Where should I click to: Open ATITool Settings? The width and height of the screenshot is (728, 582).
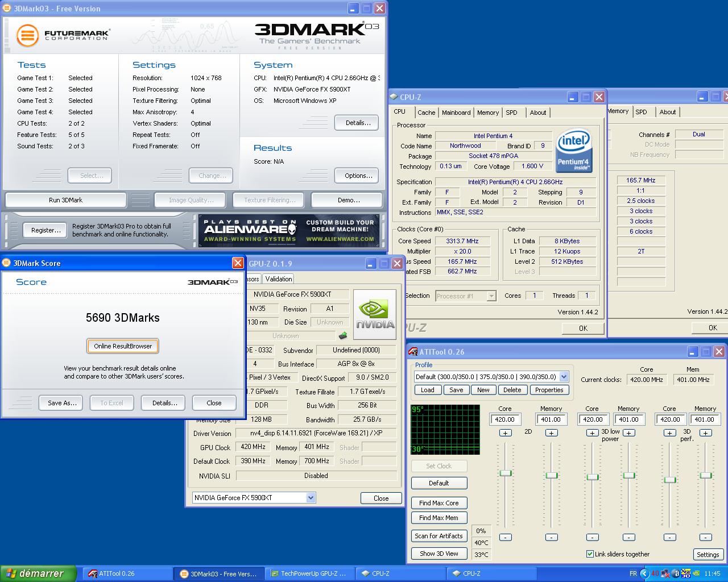[x=708, y=555]
